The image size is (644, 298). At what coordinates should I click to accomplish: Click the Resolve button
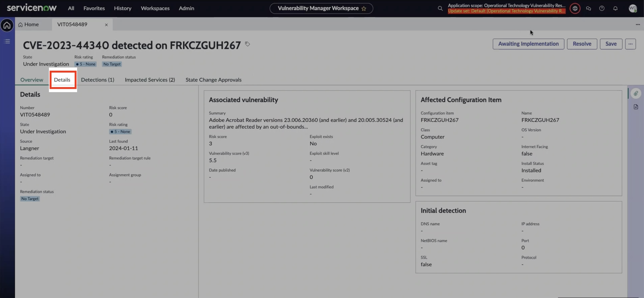point(582,44)
